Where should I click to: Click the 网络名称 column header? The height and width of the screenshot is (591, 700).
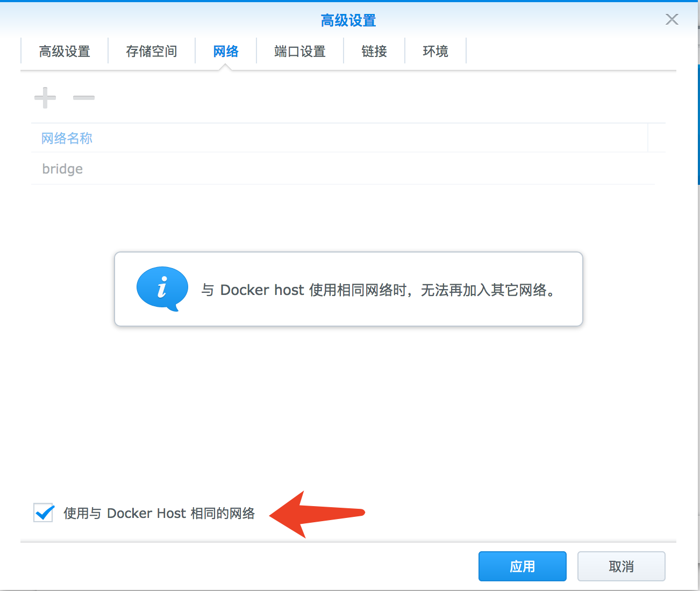tap(66, 138)
